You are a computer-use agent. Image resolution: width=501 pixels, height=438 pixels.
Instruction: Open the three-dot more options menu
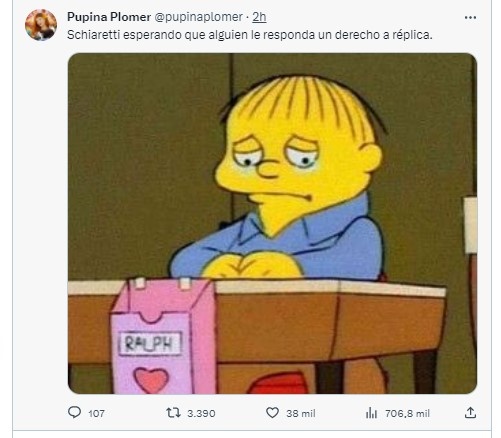[470, 17]
